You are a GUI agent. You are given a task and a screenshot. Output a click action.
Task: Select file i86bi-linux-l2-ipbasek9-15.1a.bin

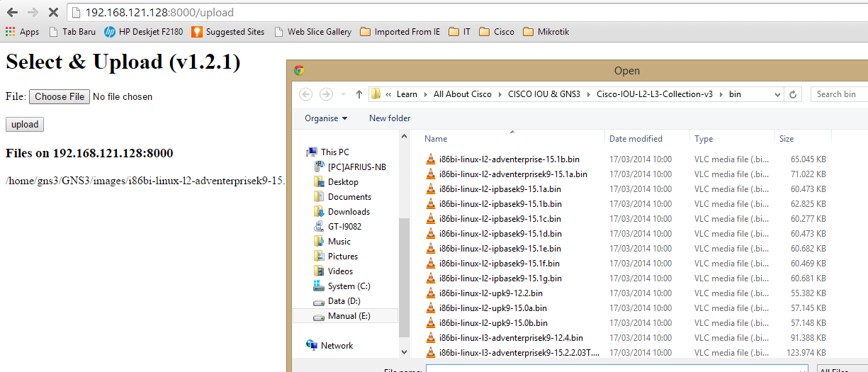(x=500, y=189)
